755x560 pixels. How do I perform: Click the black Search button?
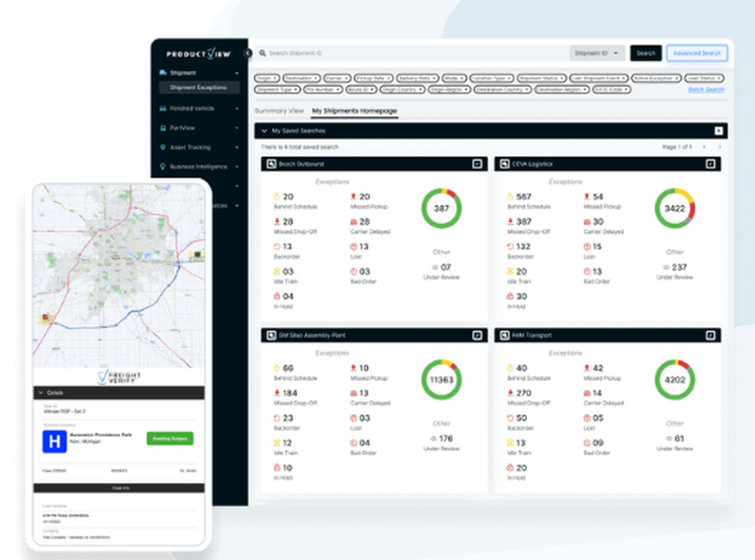click(x=646, y=53)
